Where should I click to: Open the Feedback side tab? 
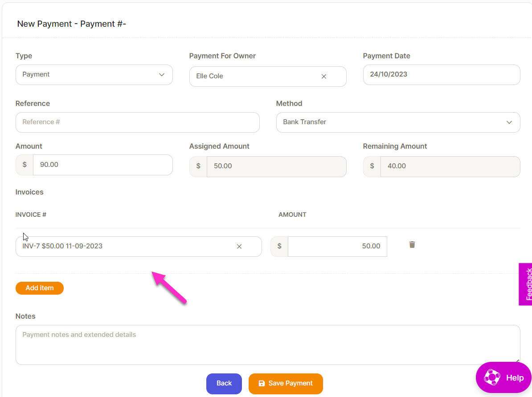pos(526,284)
